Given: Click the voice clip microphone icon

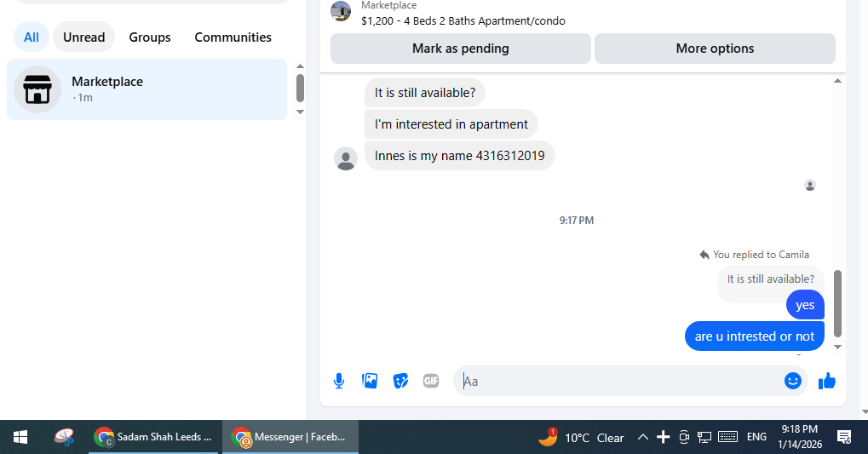Looking at the screenshot, I should [339, 381].
